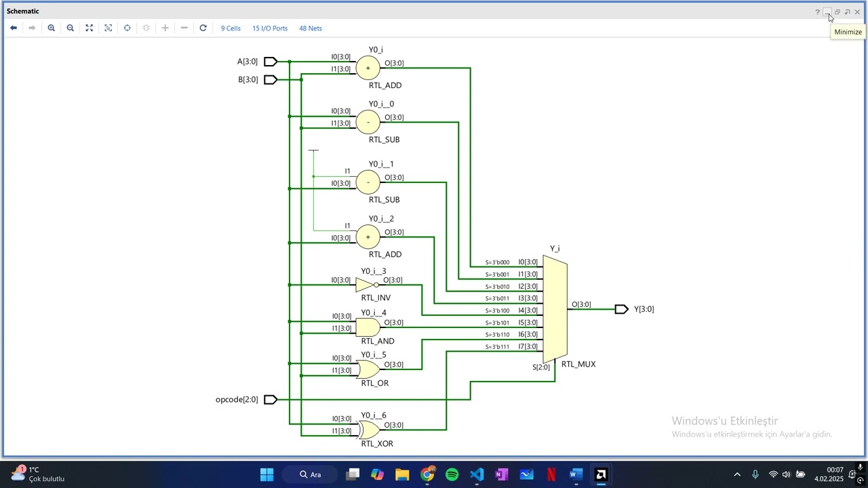The image size is (868, 488).
Task: Zoom out of the schematic
Action: (70, 28)
